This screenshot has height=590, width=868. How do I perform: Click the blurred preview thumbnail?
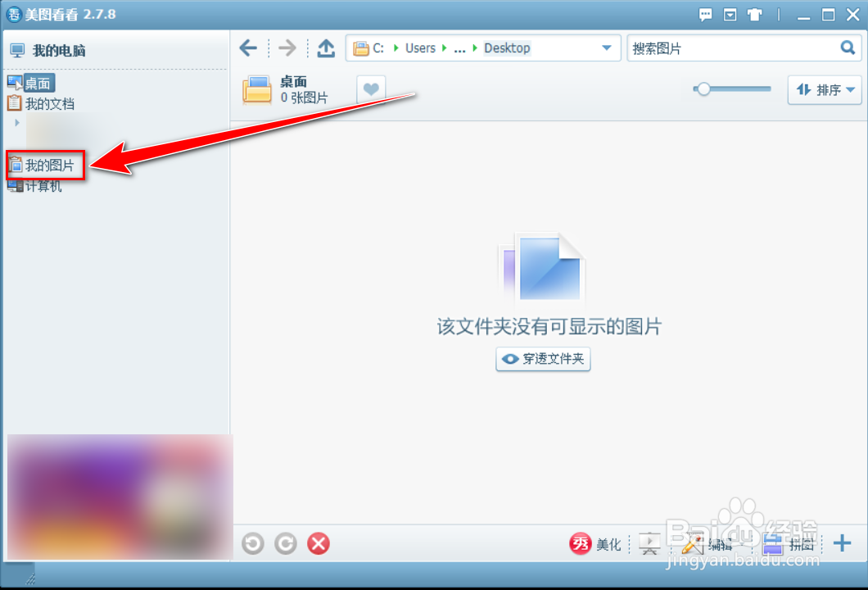point(120,497)
